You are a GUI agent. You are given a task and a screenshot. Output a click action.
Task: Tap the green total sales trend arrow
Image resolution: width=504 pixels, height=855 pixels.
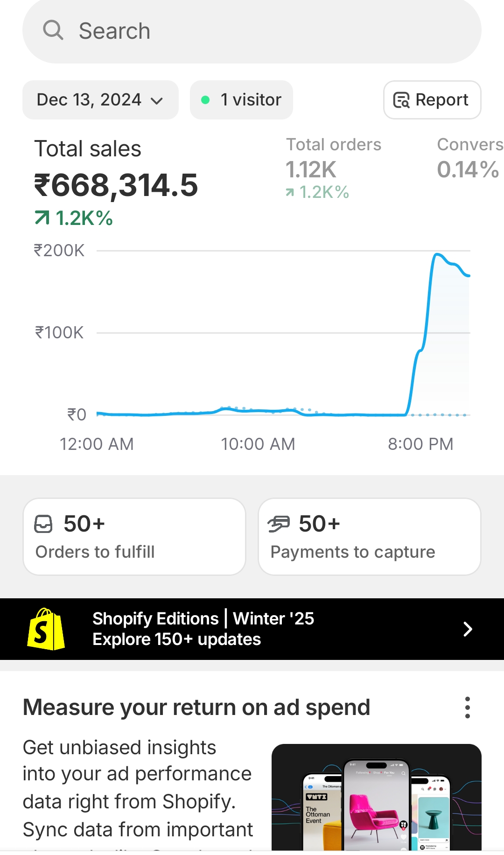tap(42, 217)
